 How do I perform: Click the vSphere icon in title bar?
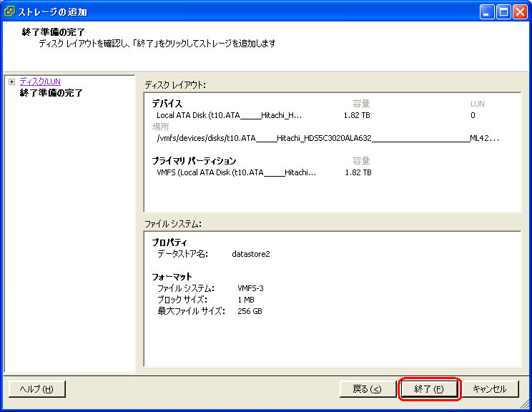(x=10, y=11)
